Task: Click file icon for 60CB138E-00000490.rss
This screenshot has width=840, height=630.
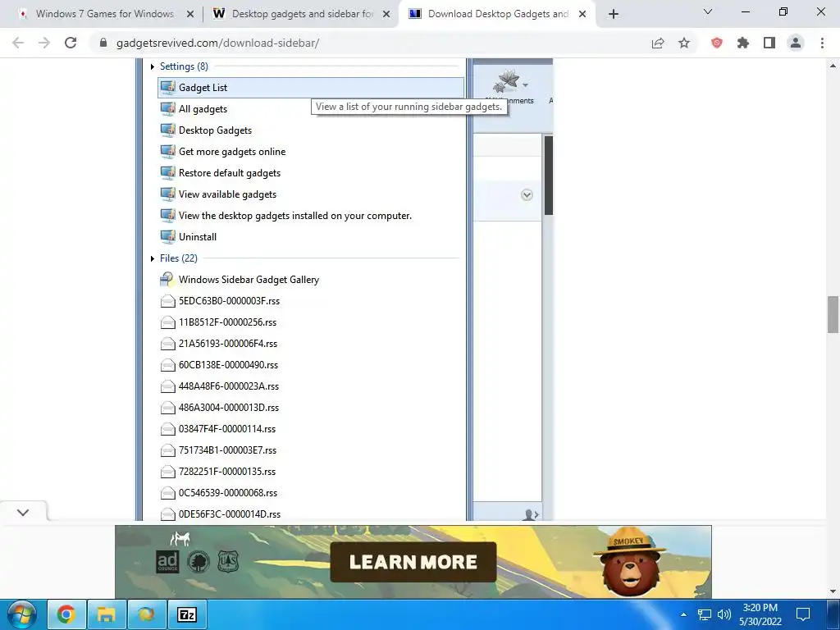Action: (167, 365)
